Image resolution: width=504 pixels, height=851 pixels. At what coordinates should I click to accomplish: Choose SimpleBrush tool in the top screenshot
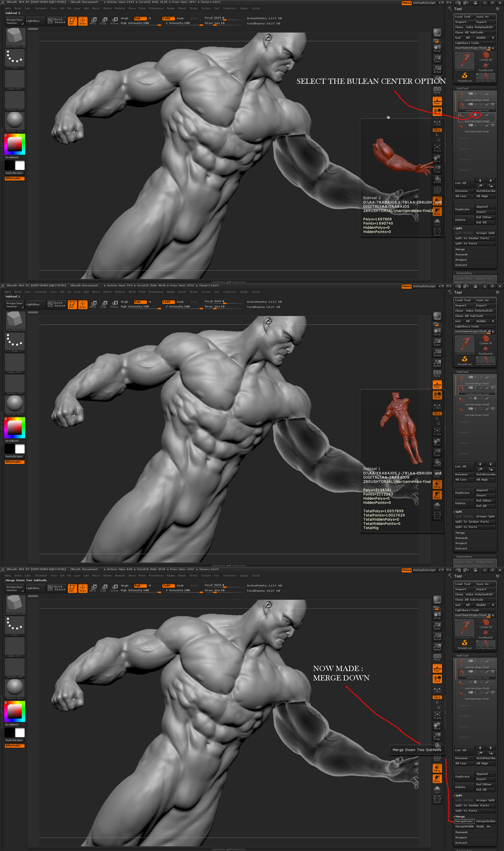point(464,77)
